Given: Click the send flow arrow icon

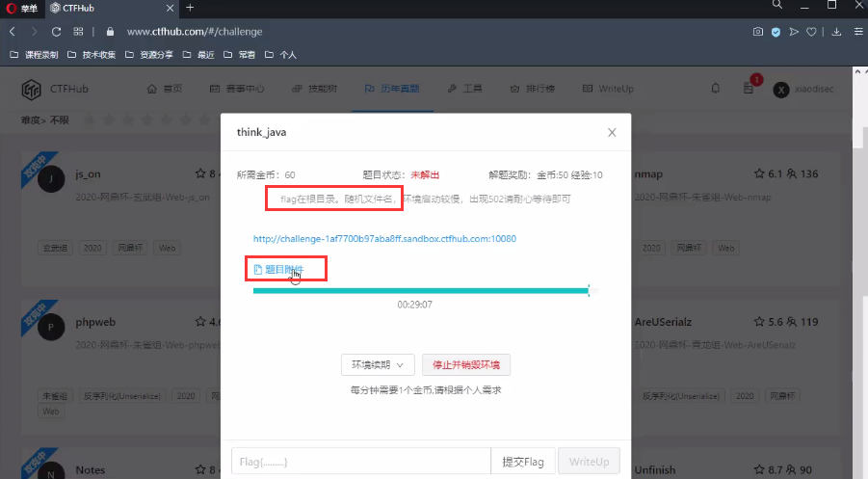Looking at the screenshot, I should pos(794,32).
